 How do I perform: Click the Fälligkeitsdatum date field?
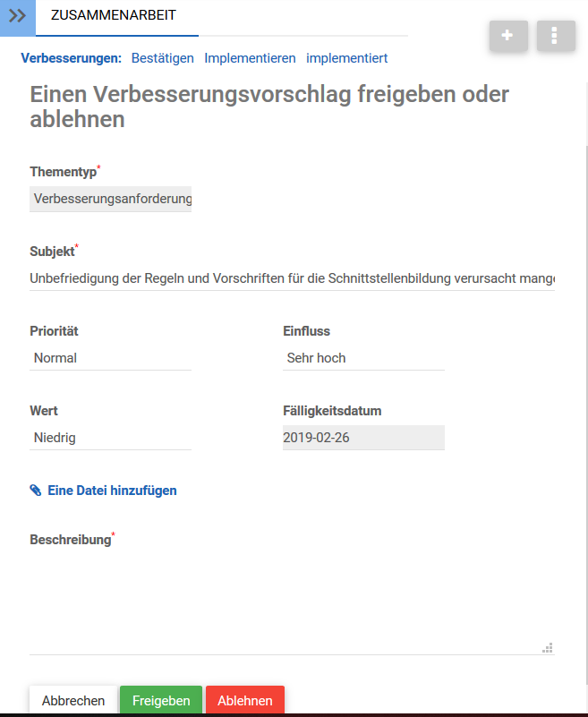[x=363, y=438]
